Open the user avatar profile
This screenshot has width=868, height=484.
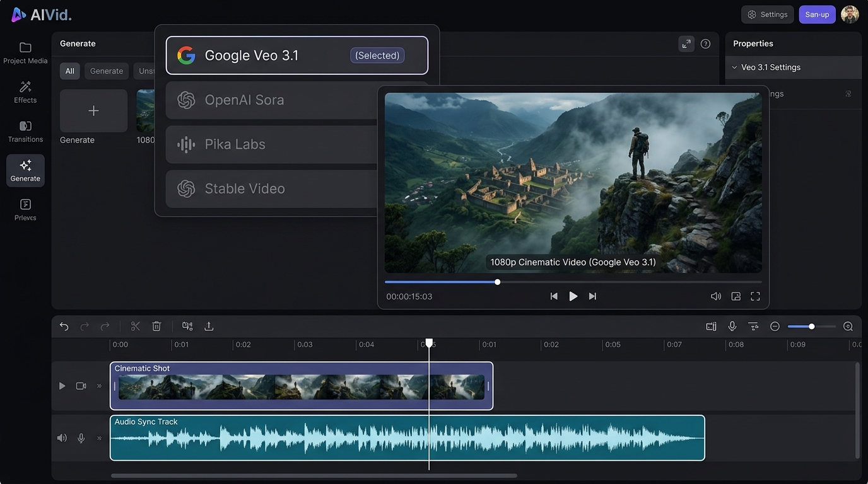[850, 14]
